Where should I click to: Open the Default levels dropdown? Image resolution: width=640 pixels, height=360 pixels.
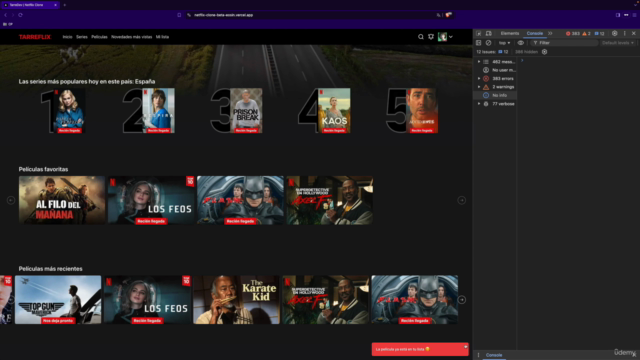pyautogui.click(x=618, y=43)
